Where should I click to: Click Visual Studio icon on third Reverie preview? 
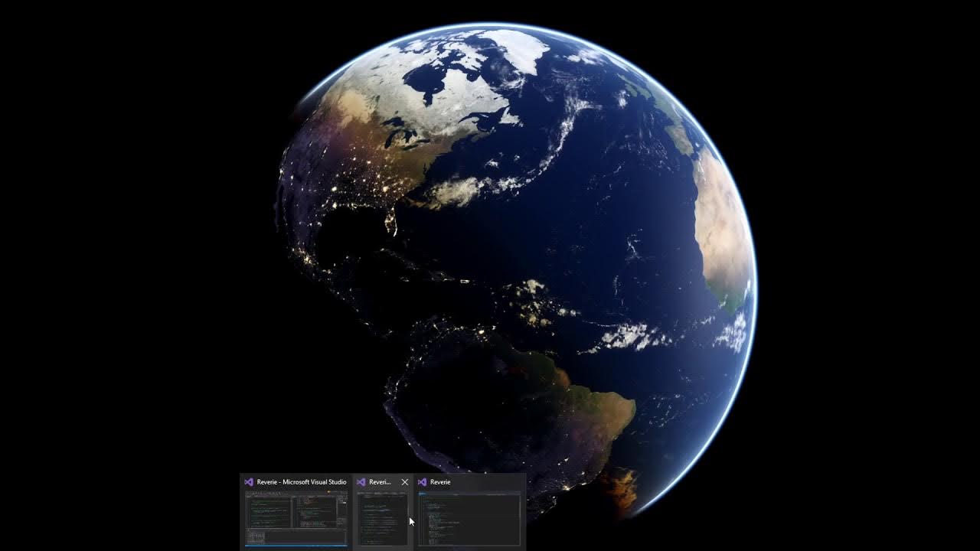pos(422,482)
